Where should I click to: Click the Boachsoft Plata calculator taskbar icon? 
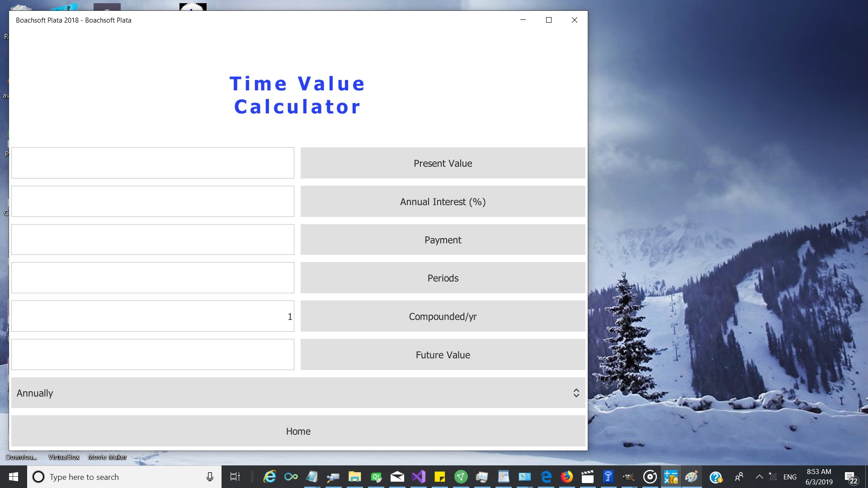[671, 477]
